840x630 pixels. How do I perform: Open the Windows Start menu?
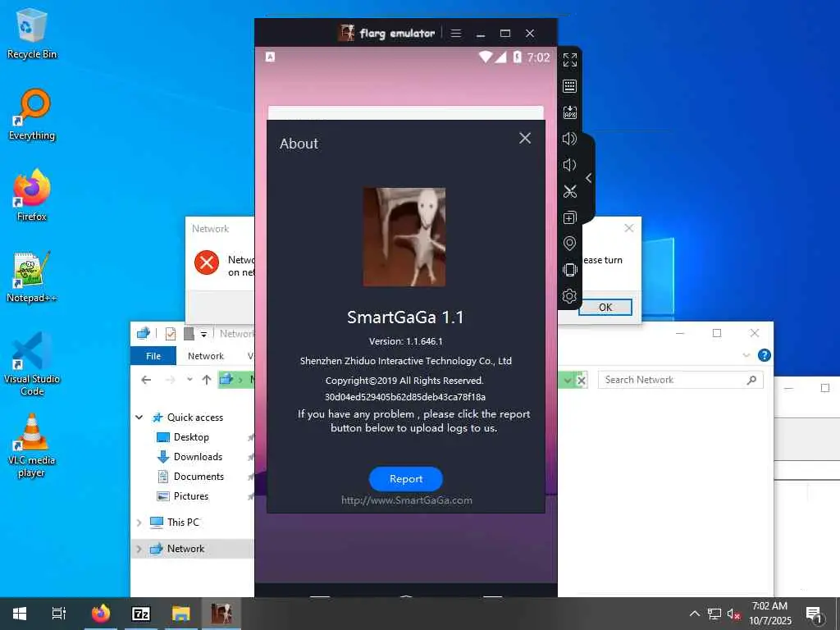click(20, 614)
